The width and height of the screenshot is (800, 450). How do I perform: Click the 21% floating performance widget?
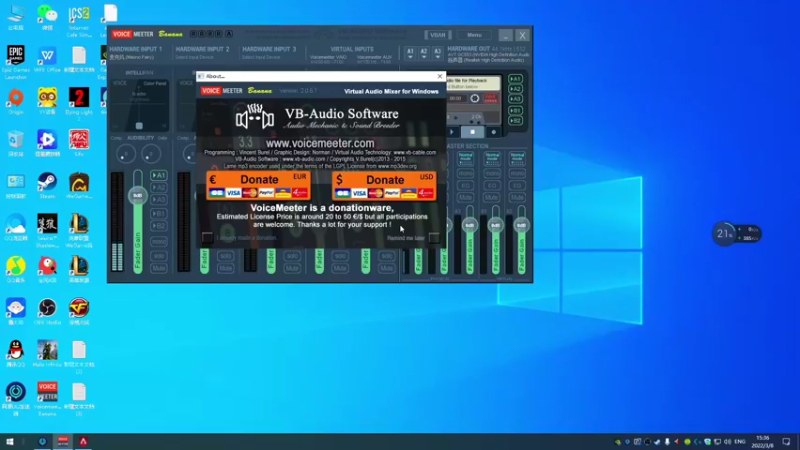(736, 234)
